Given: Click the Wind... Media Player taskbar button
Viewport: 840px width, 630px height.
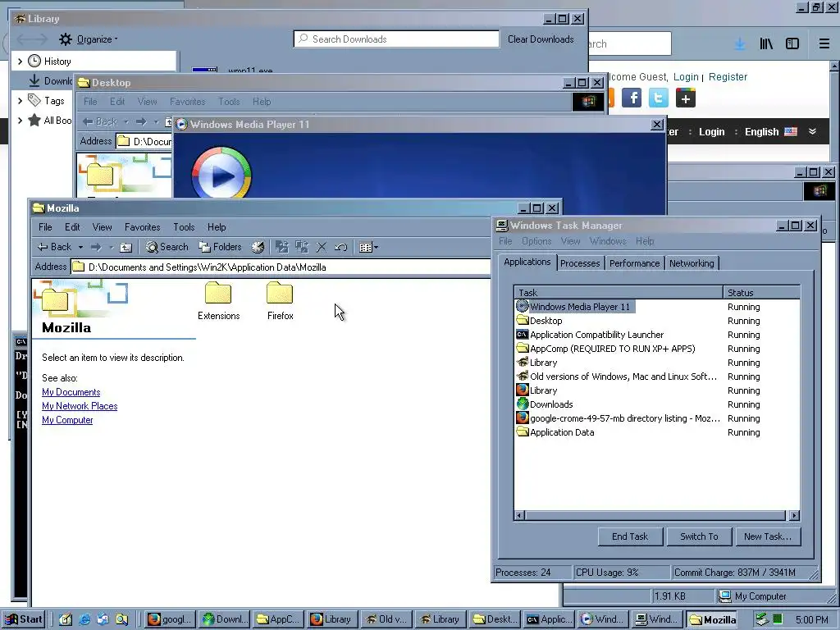Looking at the screenshot, I should (602, 619).
